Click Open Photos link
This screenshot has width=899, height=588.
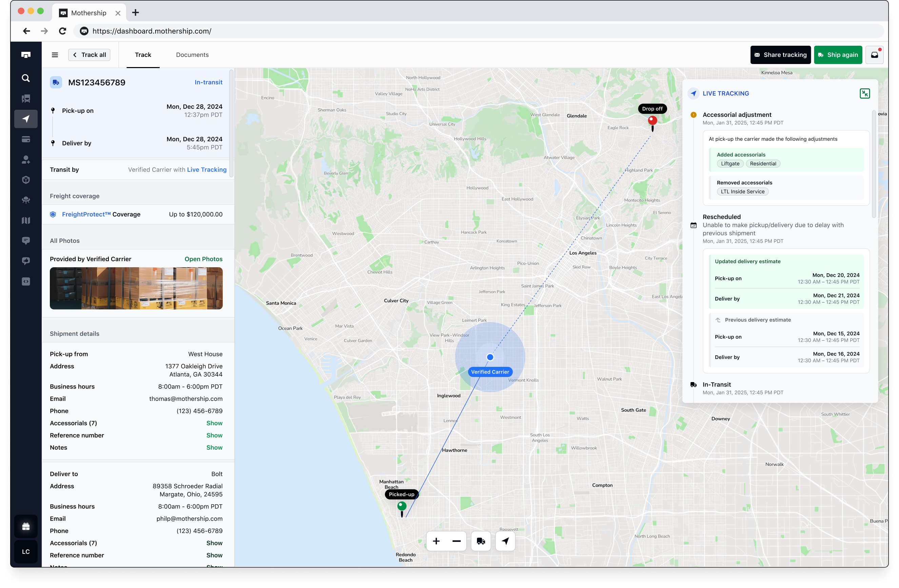[203, 259]
